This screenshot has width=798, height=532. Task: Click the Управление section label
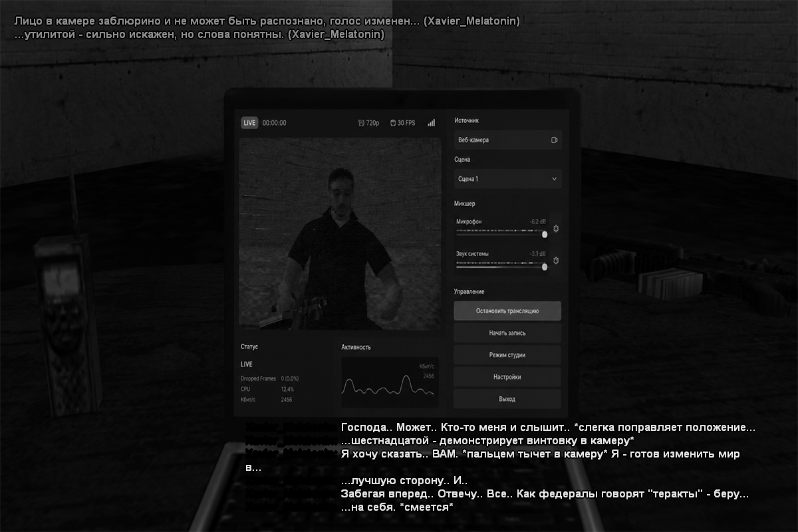tap(469, 292)
